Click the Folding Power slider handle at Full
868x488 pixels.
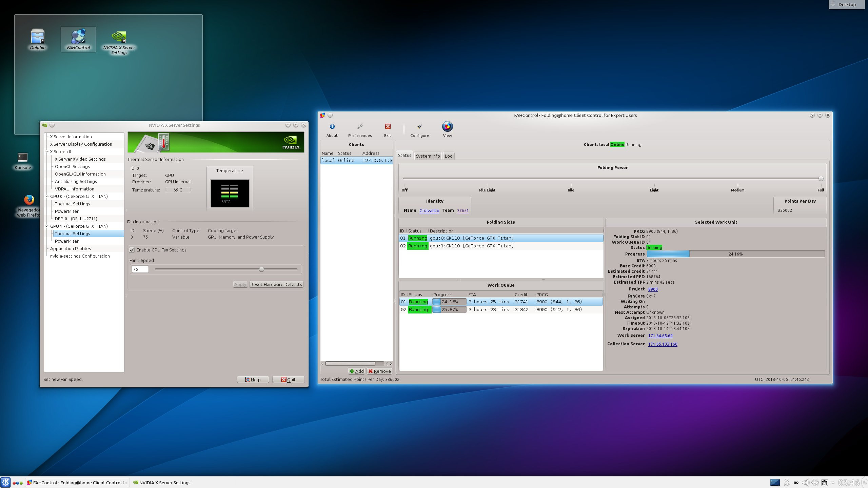point(821,179)
